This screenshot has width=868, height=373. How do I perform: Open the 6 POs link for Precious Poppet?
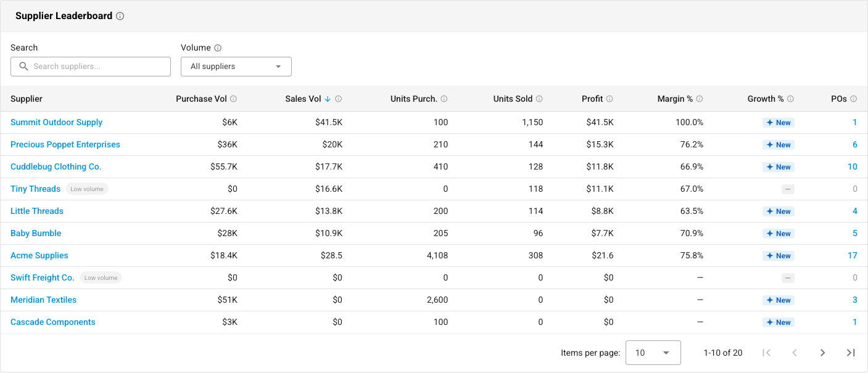pos(855,144)
